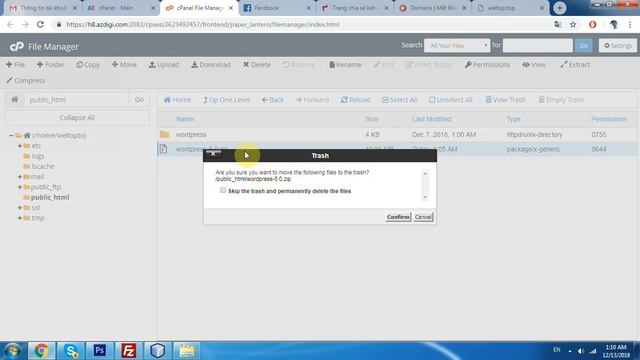The image size is (640, 360).
Task: Check Skip the trash and permanently delete
Action: [x=223, y=190]
